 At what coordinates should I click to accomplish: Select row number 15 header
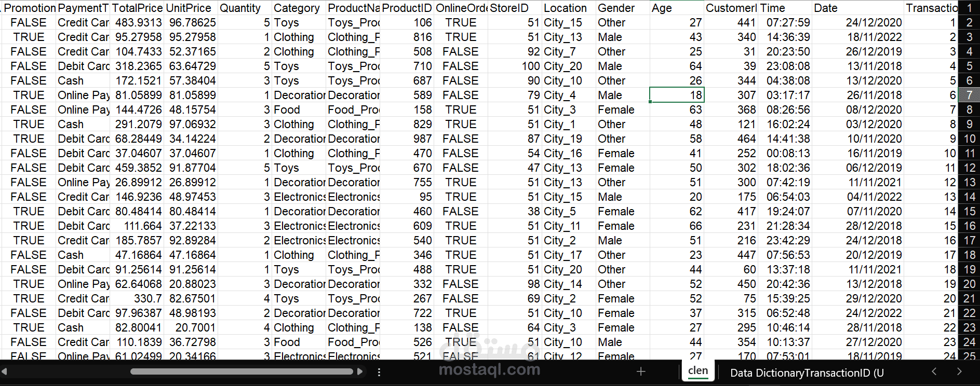tap(969, 212)
